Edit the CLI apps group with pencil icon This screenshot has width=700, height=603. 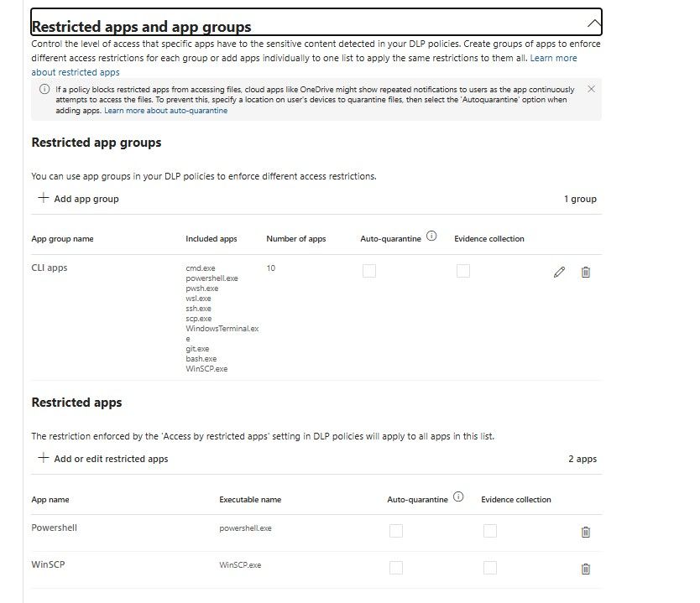pyautogui.click(x=559, y=272)
